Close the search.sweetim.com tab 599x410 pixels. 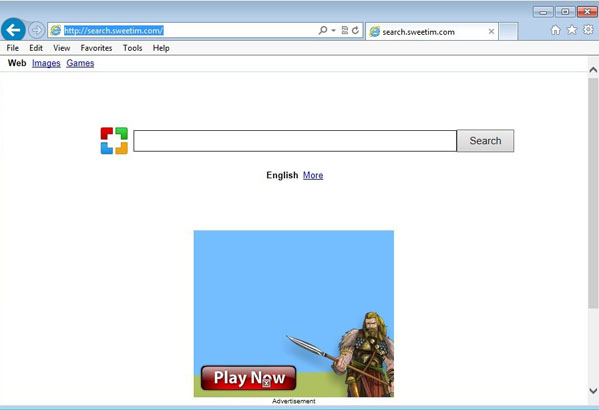pos(491,32)
